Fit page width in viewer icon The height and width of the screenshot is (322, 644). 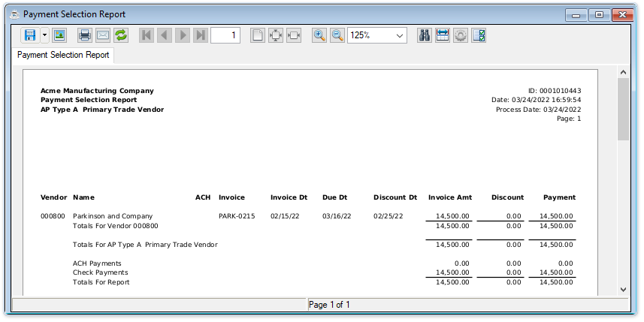click(x=294, y=35)
